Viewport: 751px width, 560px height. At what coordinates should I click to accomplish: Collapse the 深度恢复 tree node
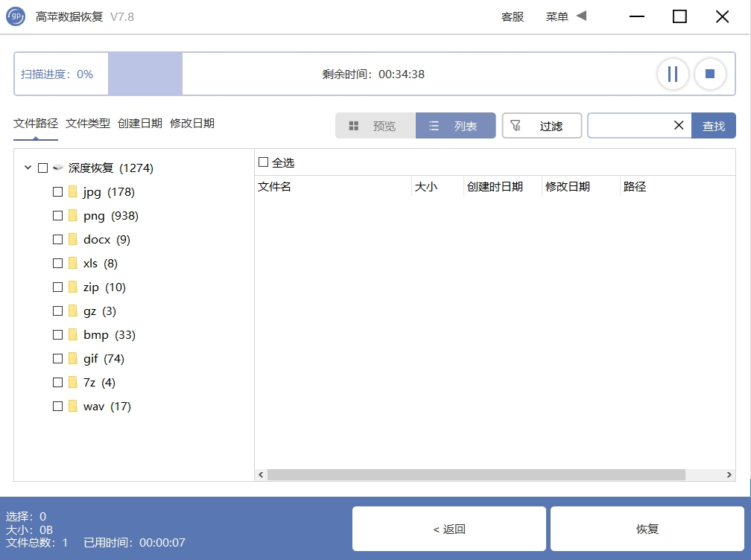(x=28, y=168)
